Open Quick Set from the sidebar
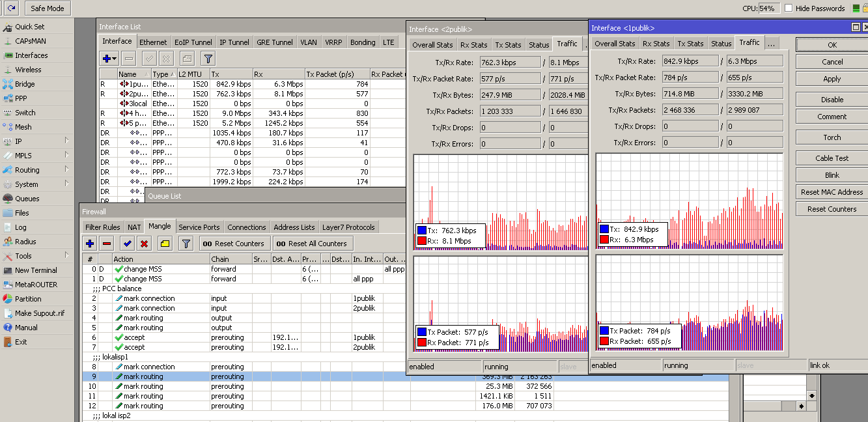Viewport: 868px width, 422px height. click(x=30, y=27)
